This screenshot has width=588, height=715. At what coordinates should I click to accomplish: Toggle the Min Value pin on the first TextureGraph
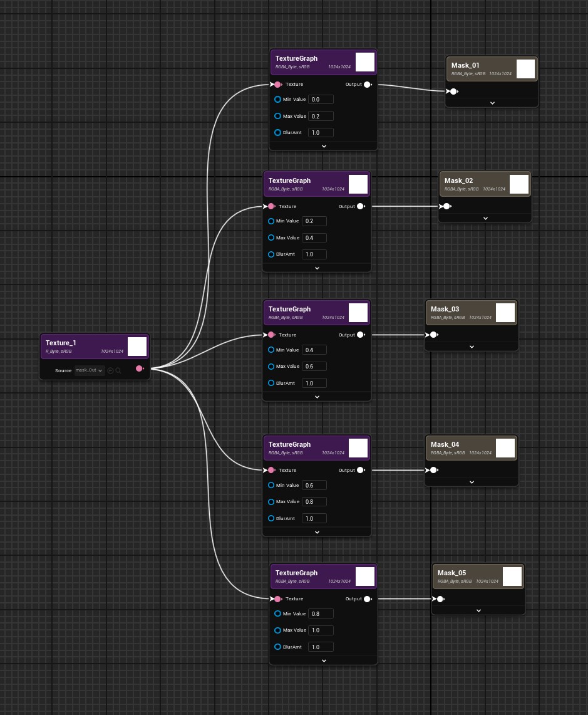click(277, 99)
